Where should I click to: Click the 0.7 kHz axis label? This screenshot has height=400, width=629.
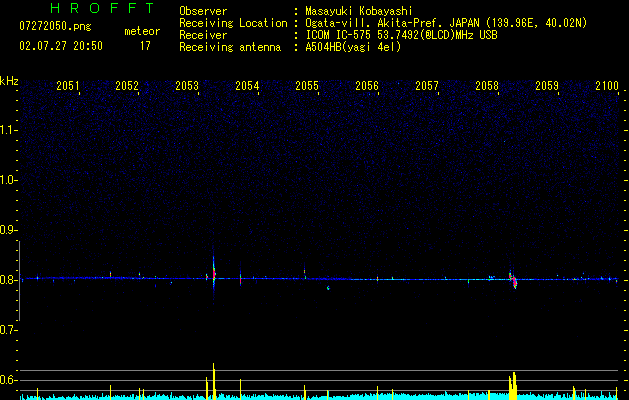pos(8,330)
